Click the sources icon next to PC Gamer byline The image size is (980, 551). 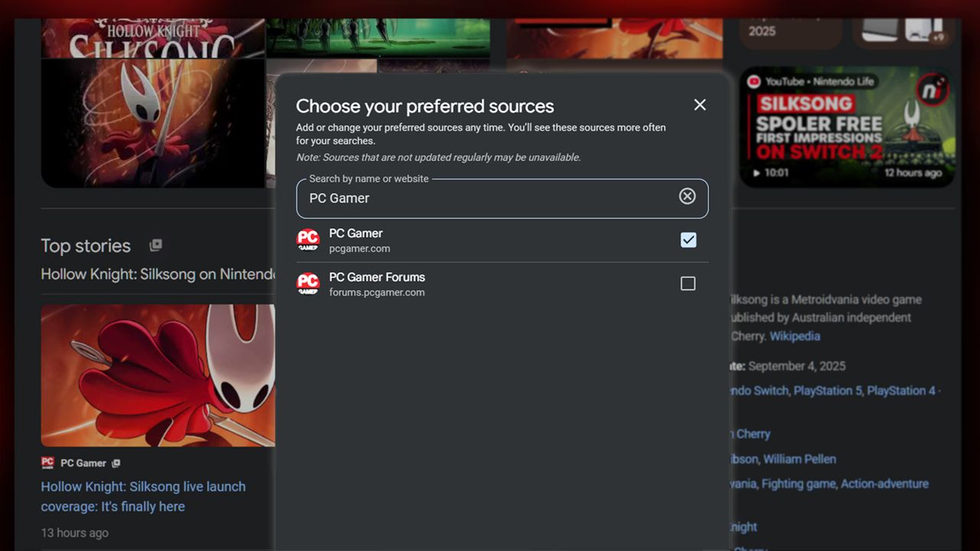point(116,462)
